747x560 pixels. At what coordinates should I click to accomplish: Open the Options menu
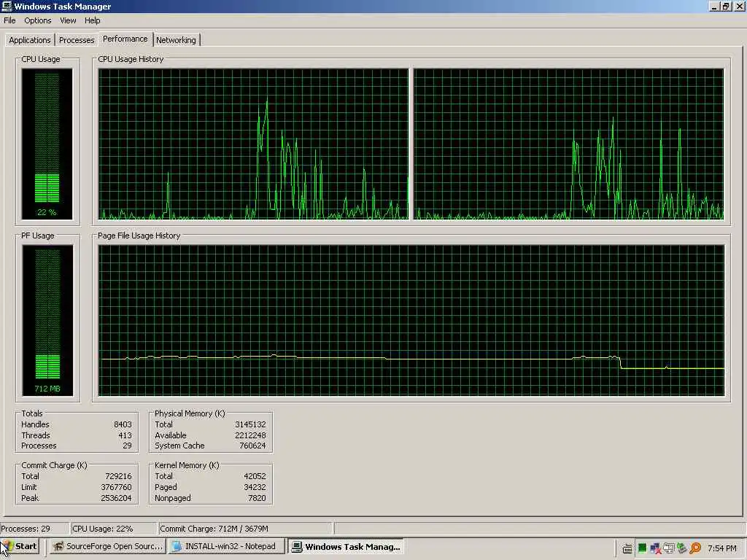pyautogui.click(x=38, y=20)
